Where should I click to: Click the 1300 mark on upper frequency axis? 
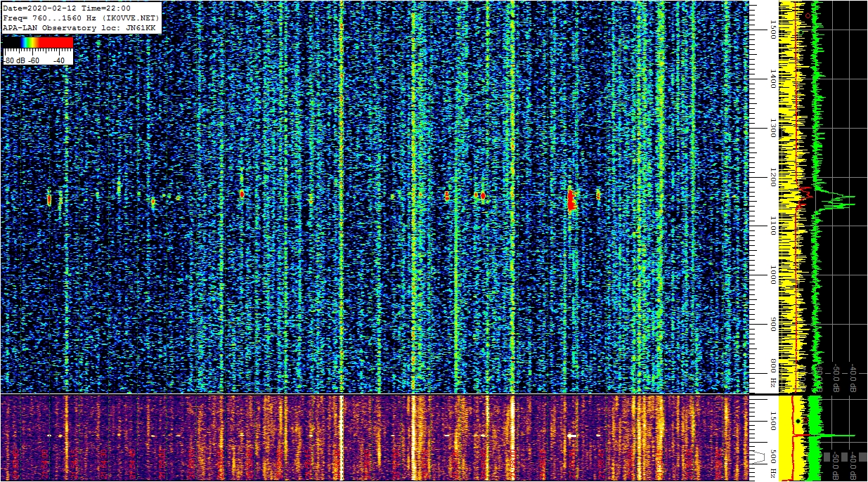click(x=773, y=128)
